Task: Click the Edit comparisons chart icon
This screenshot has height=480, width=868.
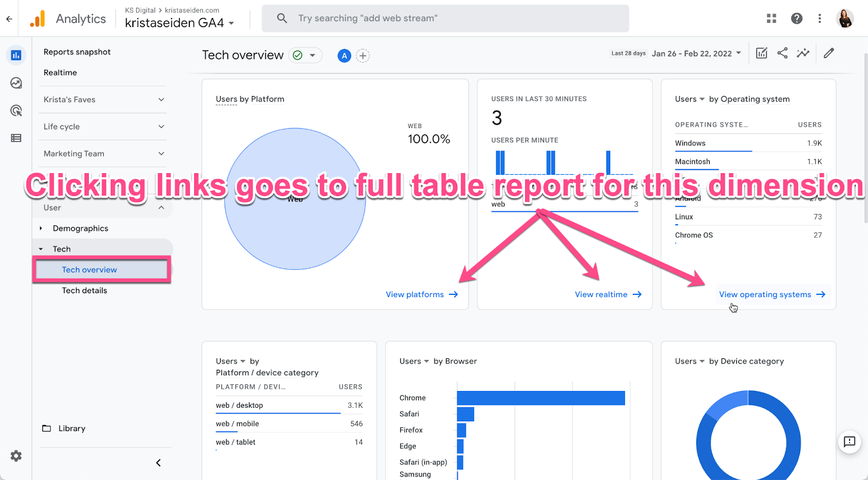Action: [x=762, y=53]
